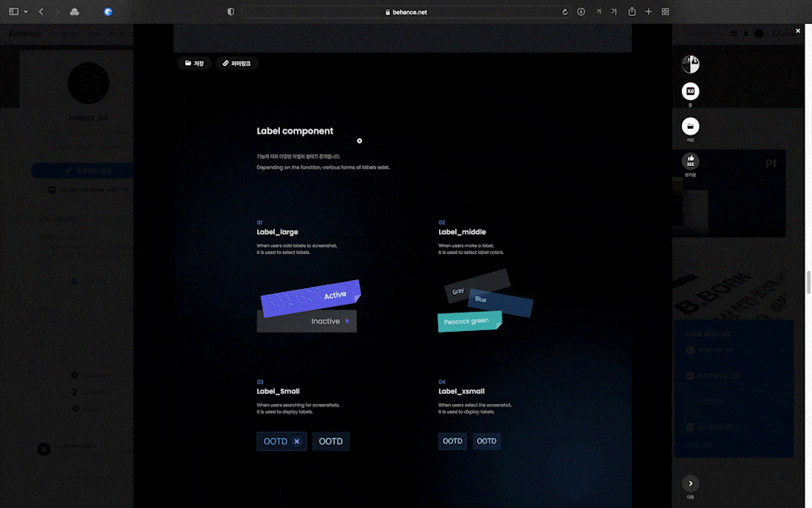Image resolution: width=812 pixels, height=508 pixels.
Task: Click the Blue label tag
Action: point(500,303)
